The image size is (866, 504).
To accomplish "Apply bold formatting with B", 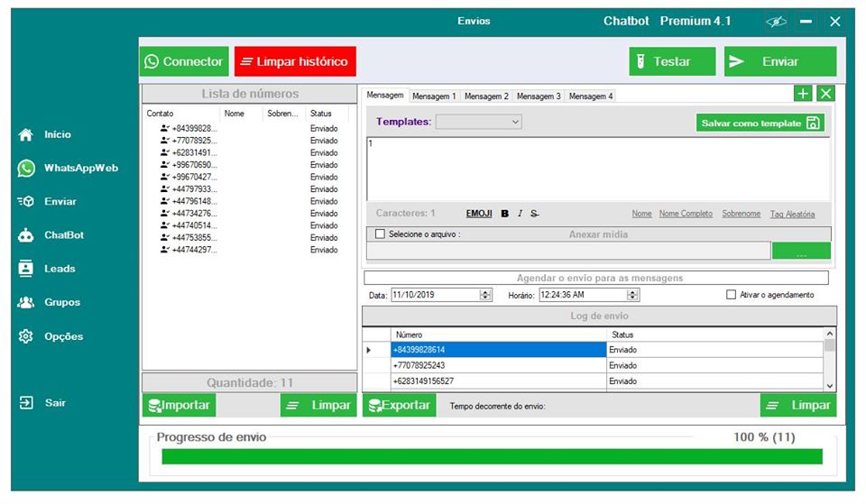I will click(x=505, y=214).
